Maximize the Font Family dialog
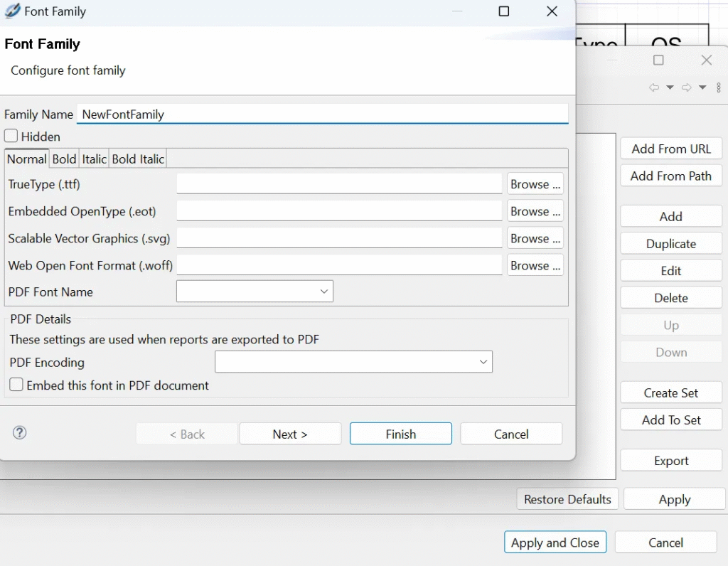 coord(504,11)
